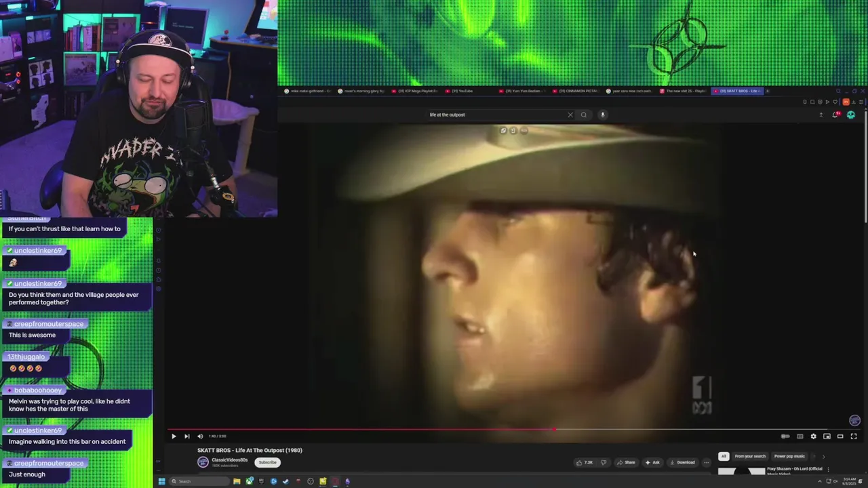Open more actions ellipsis below video
The width and height of the screenshot is (868, 488).
pyautogui.click(x=706, y=462)
